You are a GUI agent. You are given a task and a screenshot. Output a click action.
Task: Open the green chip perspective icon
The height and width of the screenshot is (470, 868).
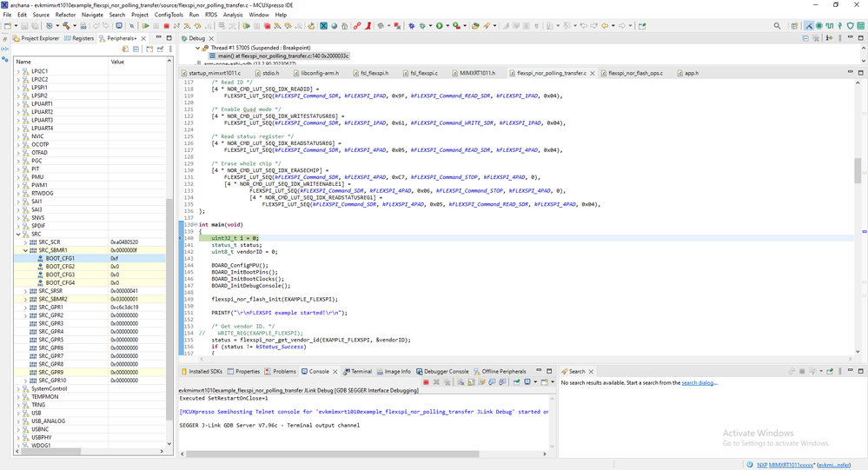tap(819, 26)
